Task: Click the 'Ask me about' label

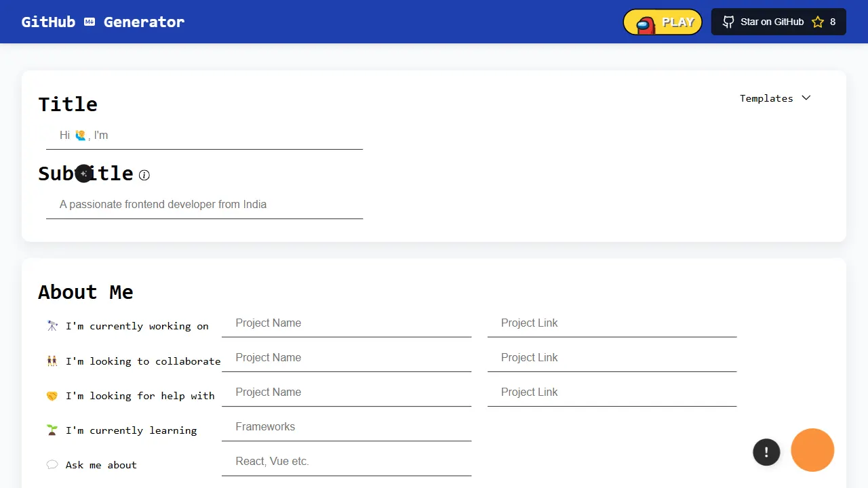Action: (101, 465)
